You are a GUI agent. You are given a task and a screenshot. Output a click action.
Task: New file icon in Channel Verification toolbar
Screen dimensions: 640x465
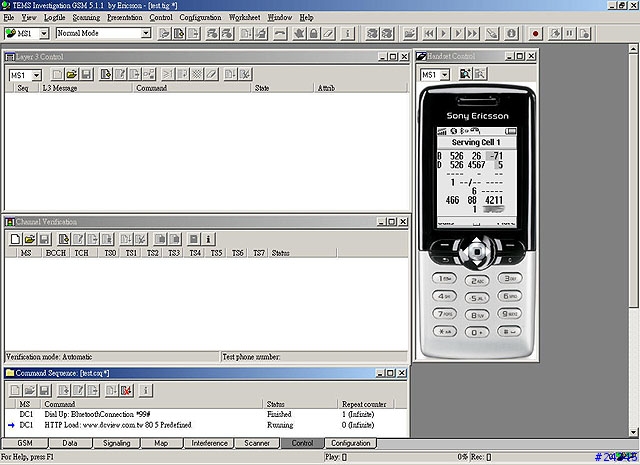[15, 239]
